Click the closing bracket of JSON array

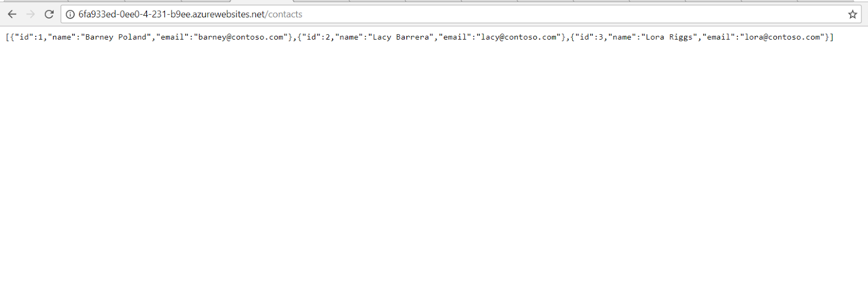832,37
